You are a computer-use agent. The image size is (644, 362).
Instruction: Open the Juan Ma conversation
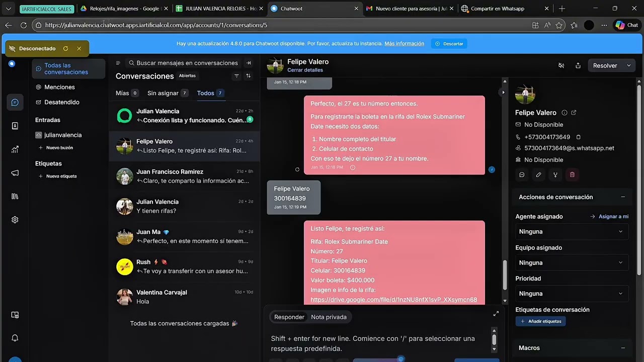tap(185, 237)
